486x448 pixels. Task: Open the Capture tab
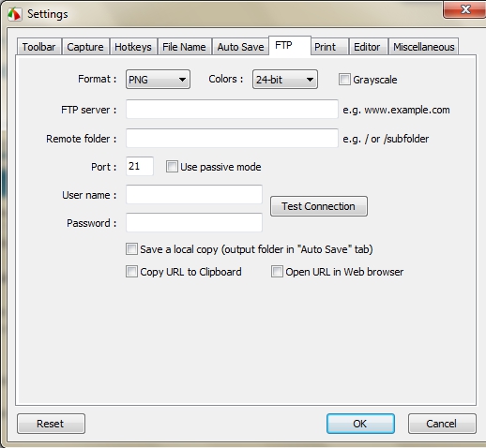coord(85,47)
